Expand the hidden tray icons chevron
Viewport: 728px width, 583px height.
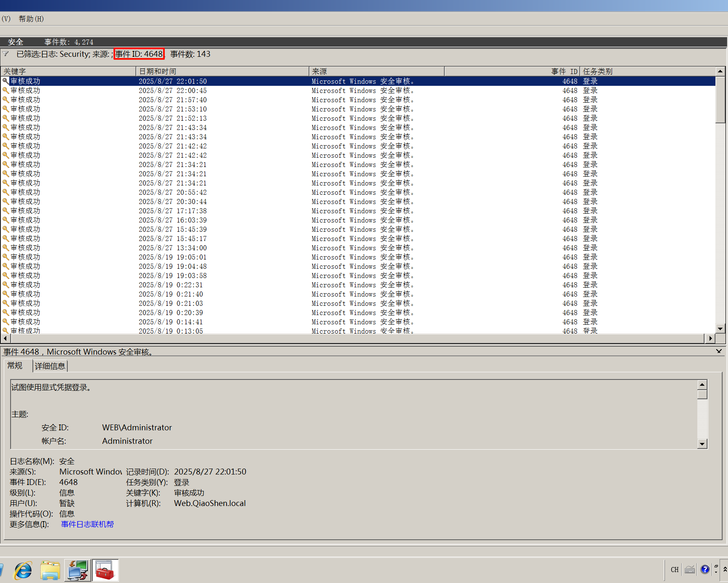pos(725,570)
